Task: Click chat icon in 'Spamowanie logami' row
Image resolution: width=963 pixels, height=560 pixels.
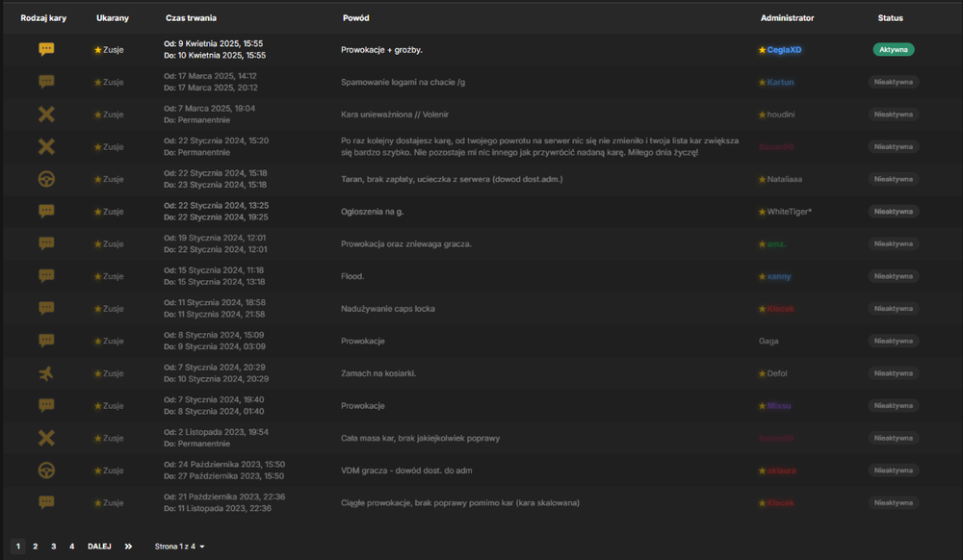Action: 46,82
